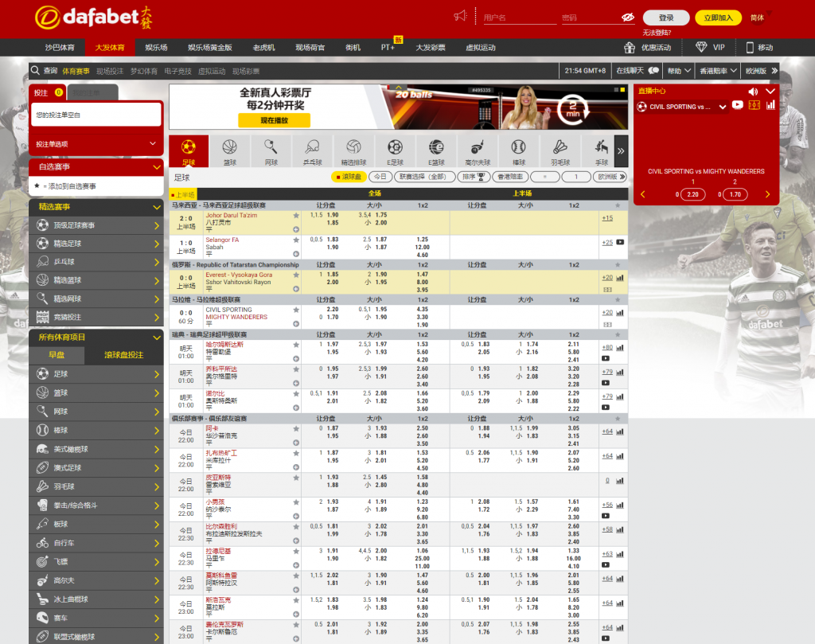Select the badminton (羽毛球) sport icon
This screenshot has height=644, width=815.
(x=560, y=150)
